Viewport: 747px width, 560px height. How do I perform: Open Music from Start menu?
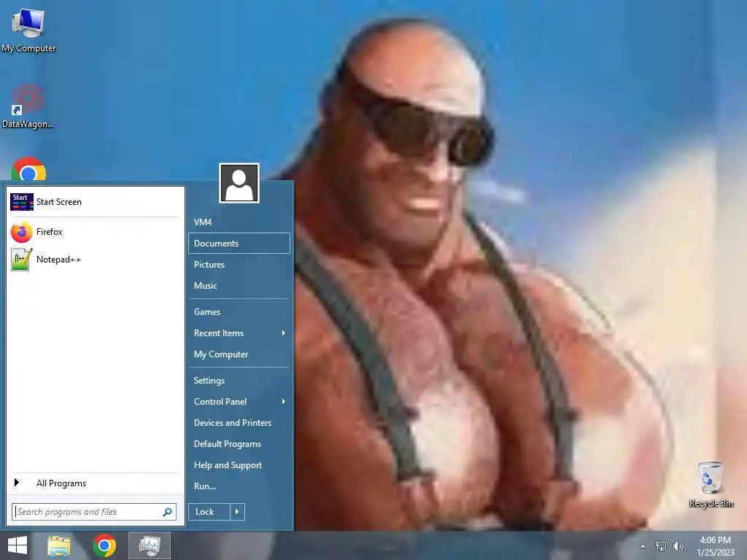pyautogui.click(x=239, y=286)
